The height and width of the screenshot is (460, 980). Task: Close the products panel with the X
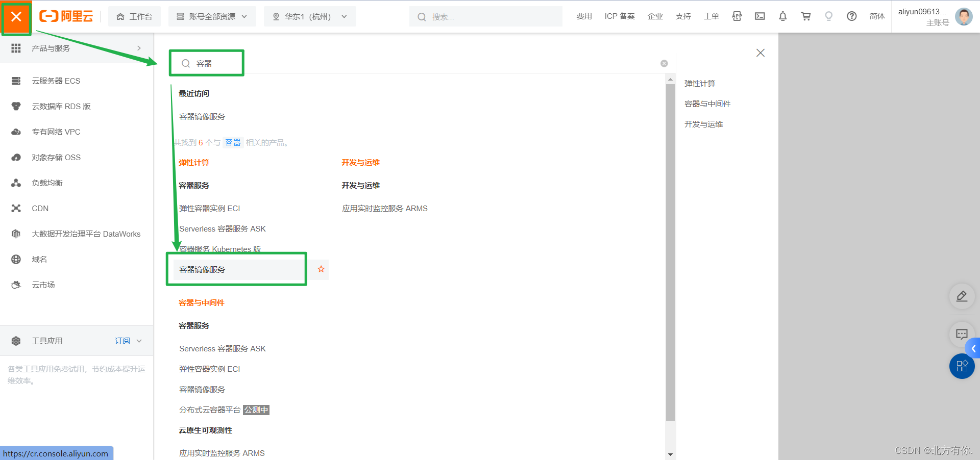tap(761, 53)
